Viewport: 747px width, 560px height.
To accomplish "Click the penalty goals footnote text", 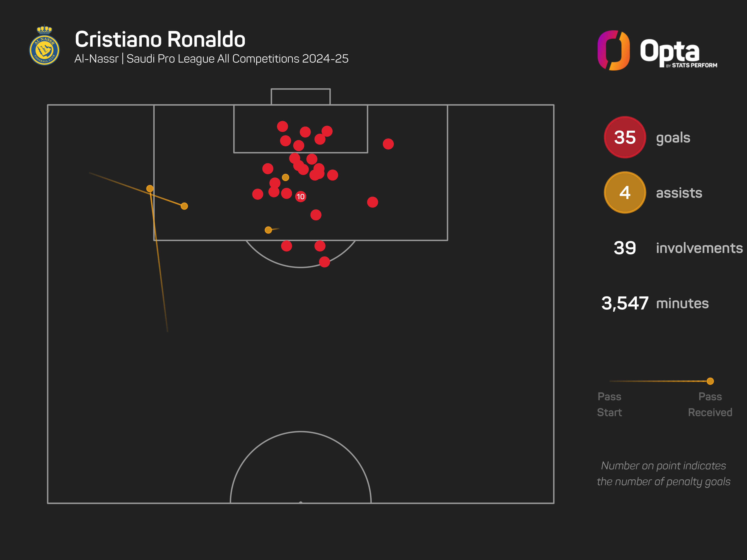I will (x=663, y=474).
